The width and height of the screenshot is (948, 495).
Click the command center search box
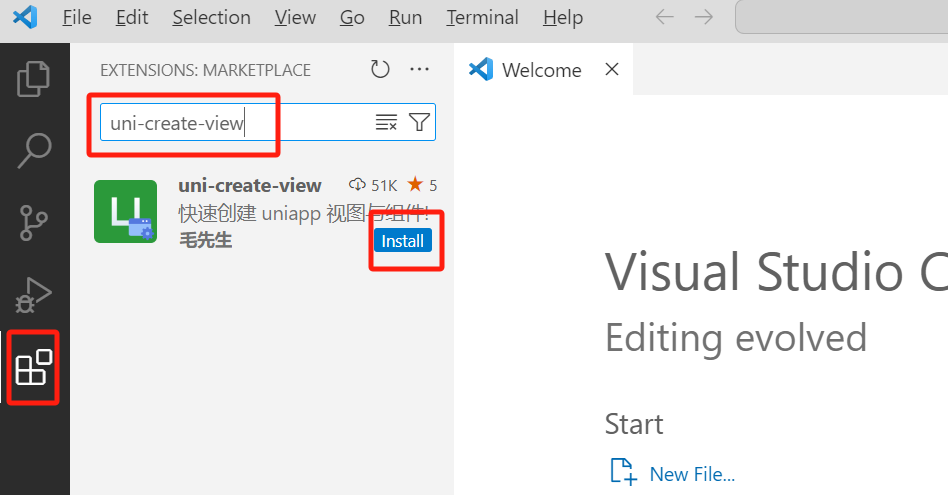click(842, 17)
